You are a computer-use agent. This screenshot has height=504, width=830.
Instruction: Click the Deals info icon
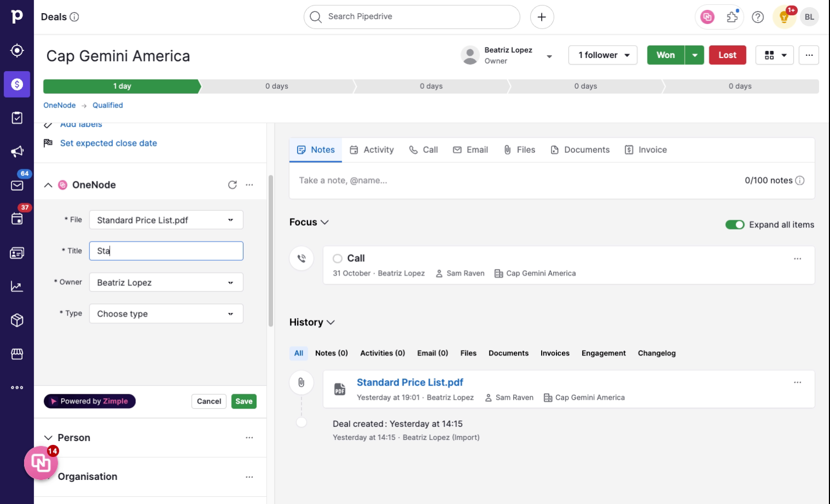click(x=75, y=17)
